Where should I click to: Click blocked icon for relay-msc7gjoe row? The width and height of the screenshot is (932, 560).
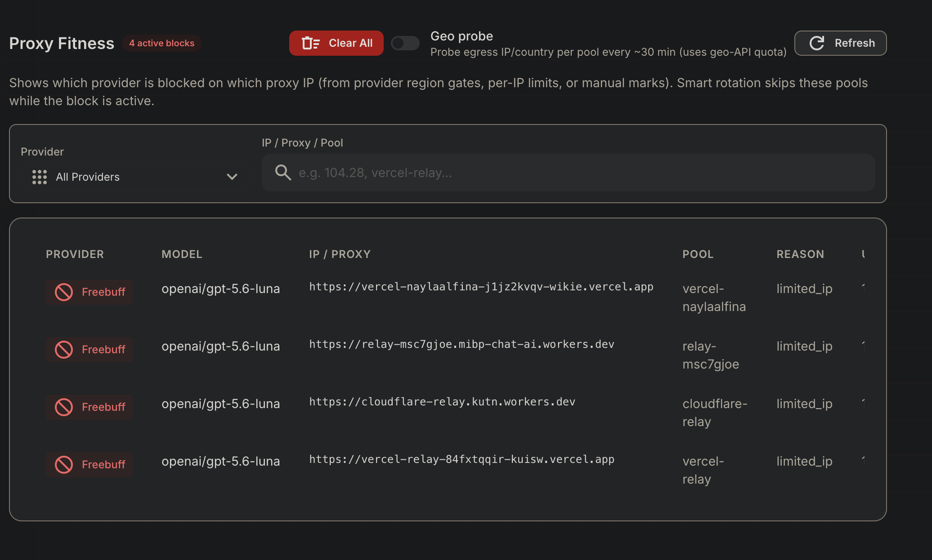64,350
